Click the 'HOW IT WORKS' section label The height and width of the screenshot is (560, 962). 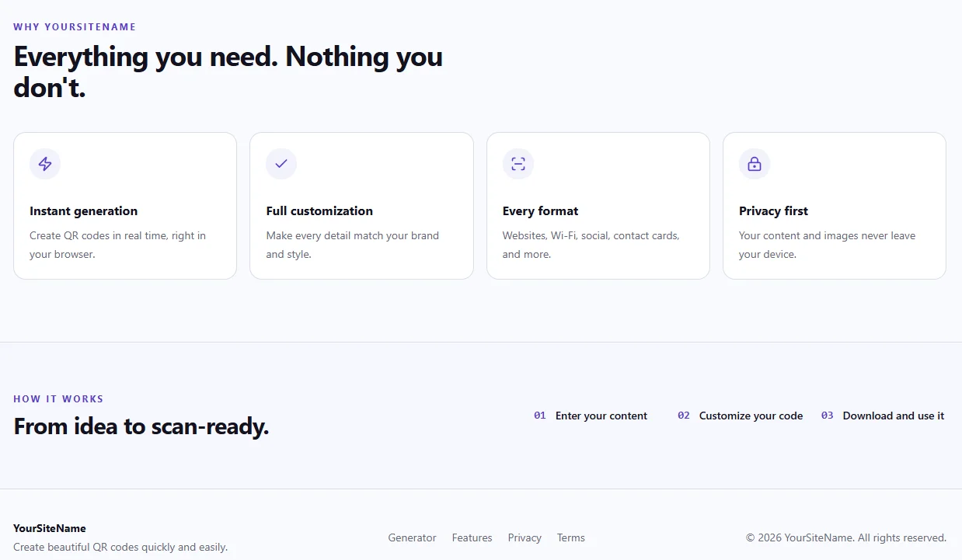(58, 398)
